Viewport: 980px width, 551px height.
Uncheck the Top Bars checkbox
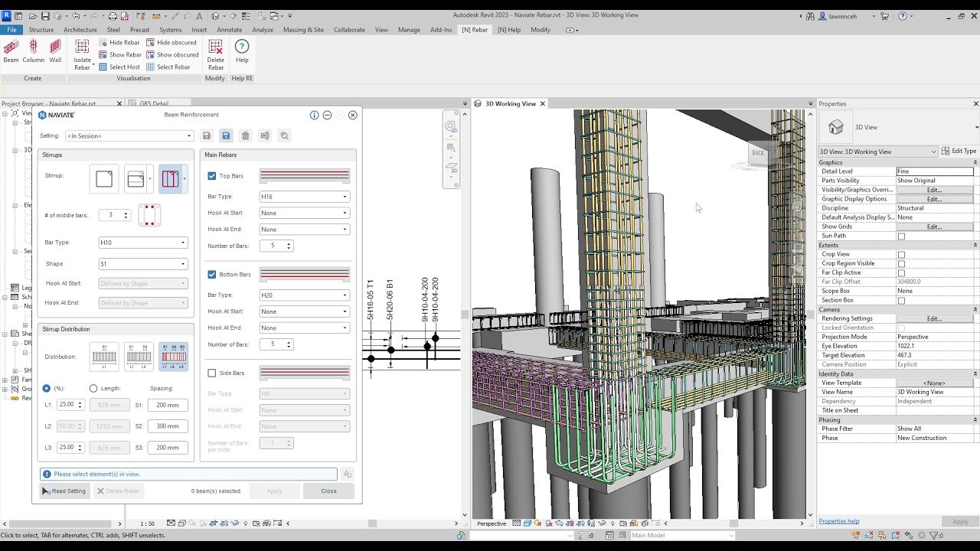tap(212, 176)
